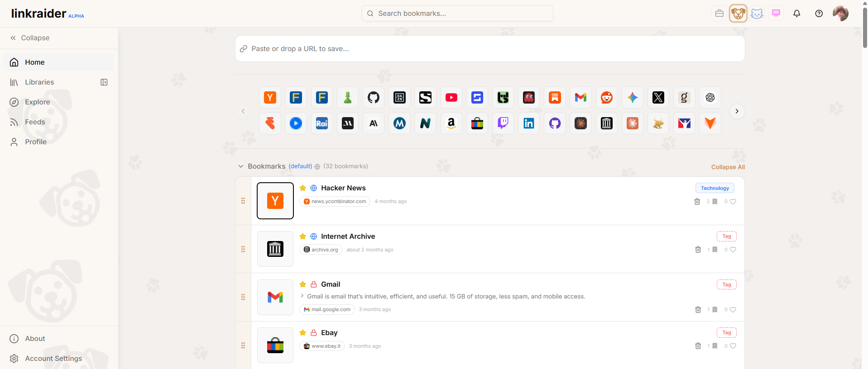Open the Gmail shortcut in the icon grid
868x369 pixels.
point(581,98)
